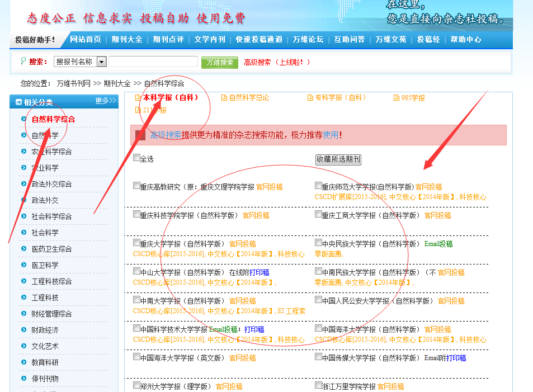Click the magnifier icon beside 搜索
Image resolution: width=533 pixels, height=392 pixels.
point(23,62)
